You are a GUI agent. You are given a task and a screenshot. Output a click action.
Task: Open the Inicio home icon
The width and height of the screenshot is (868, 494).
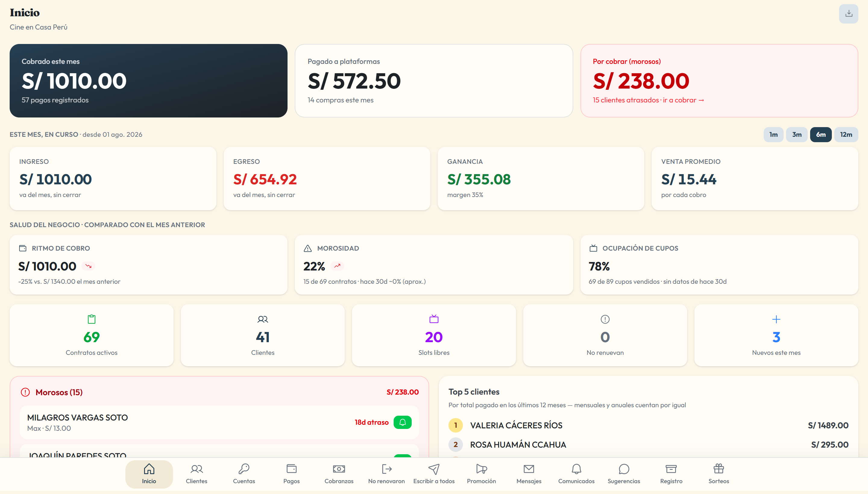coord(149,469)
